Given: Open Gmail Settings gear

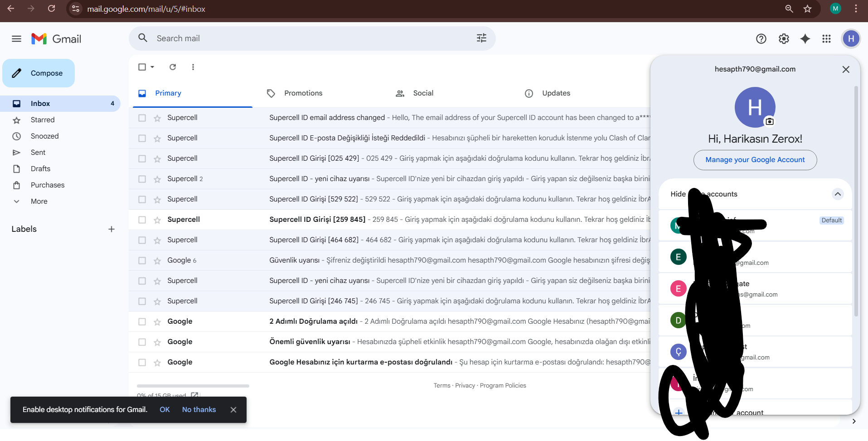Looking at the screenshot, I should [x=784, y=39].
